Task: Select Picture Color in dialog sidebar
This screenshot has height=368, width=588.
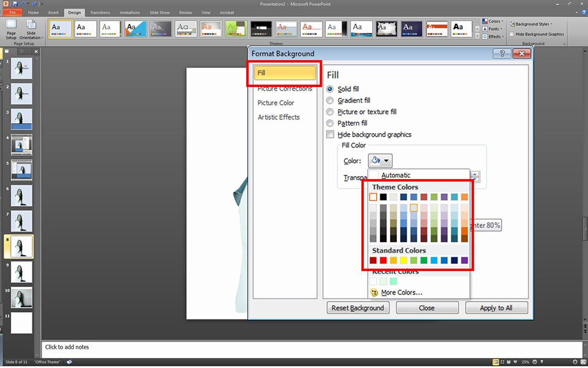Action: point(276,103)
